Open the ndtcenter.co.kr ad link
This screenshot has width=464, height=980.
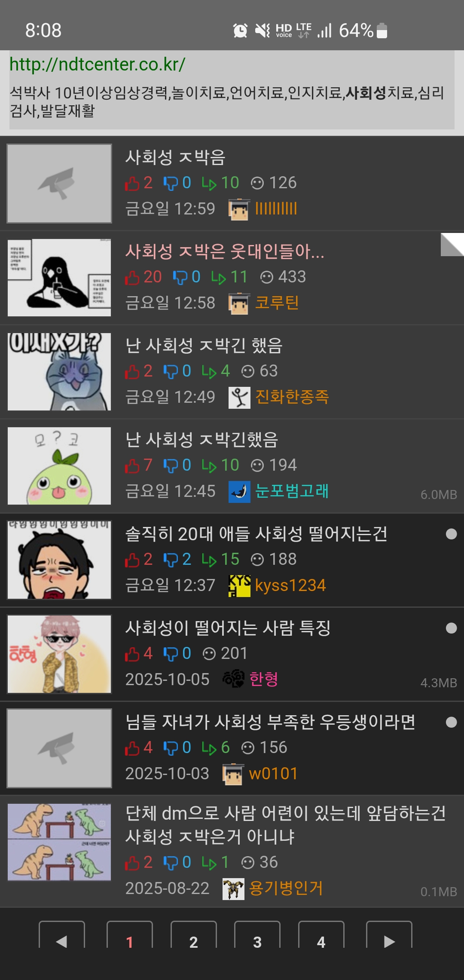98,64
